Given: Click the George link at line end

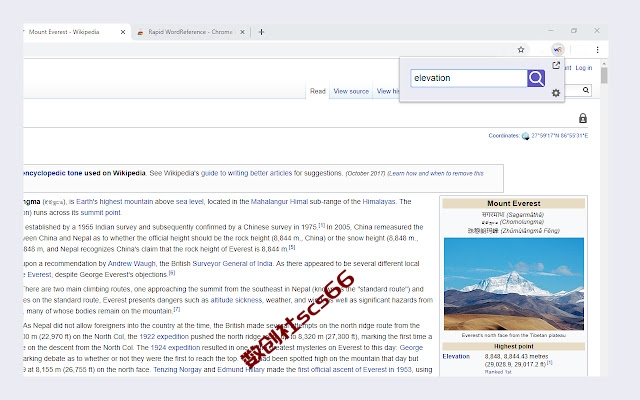Looking at the screenshot, I should 411,348.
